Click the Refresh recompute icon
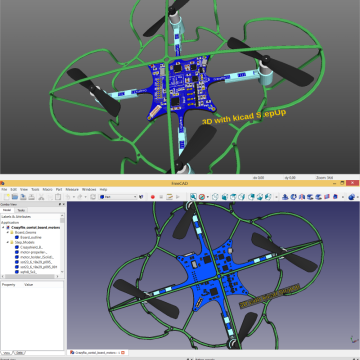Screen dimensions: 360x360 [93, 197]
